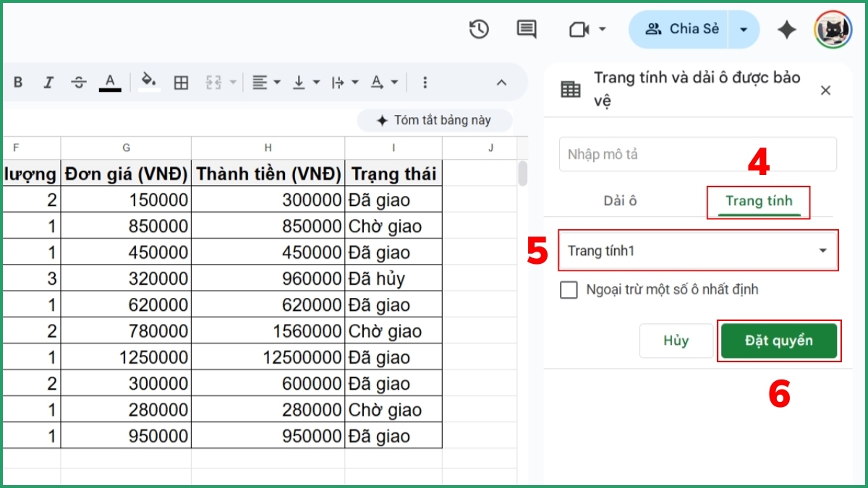Collapse the formatting toolbar with the chevron
Viewport: 868px width, 488px height.
coord(501,82)
